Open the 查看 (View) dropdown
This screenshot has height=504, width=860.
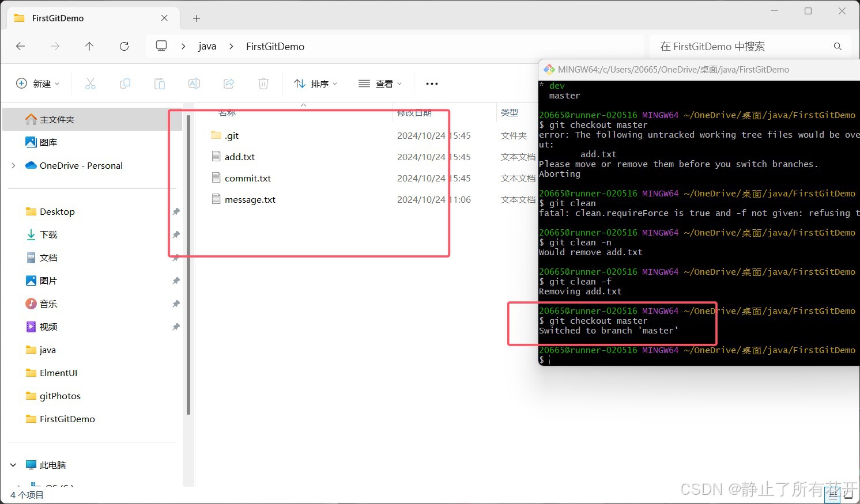click(x=380, y=84)
